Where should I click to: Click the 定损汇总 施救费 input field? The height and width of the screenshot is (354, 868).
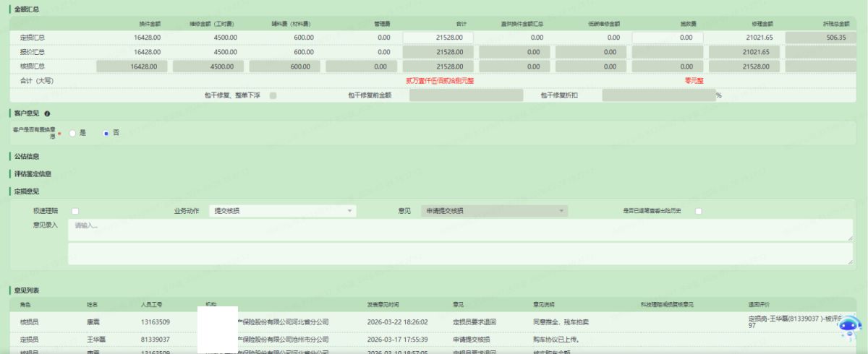coord(667,37)
